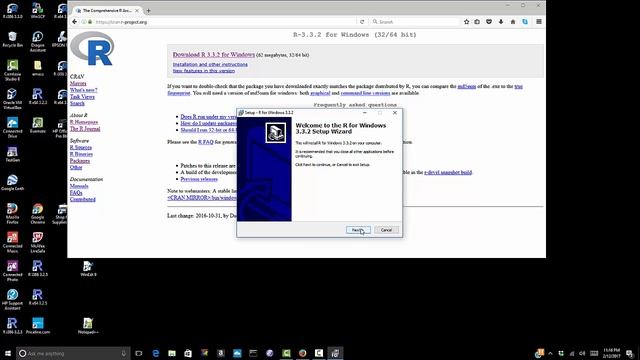This screenshot has width=640, height=360.
Task: Click the Priceline.com desktop icon
Action: click(38, 326)
